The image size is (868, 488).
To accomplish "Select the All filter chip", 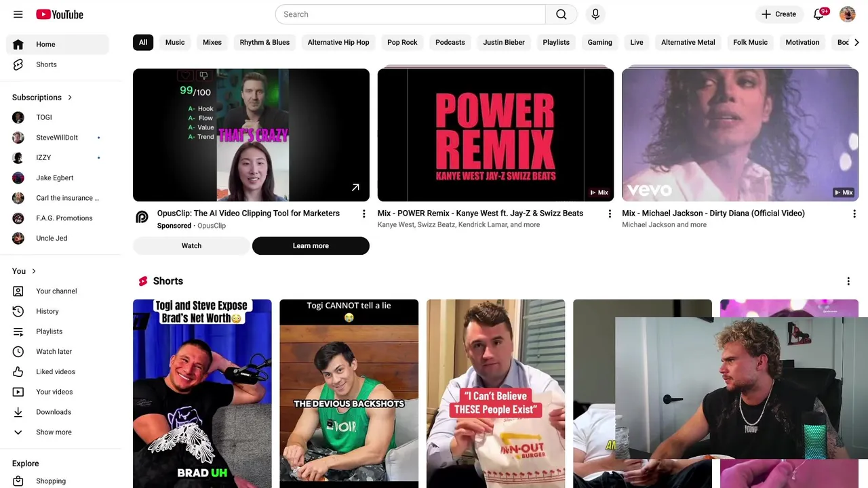I will pos(143,42).
